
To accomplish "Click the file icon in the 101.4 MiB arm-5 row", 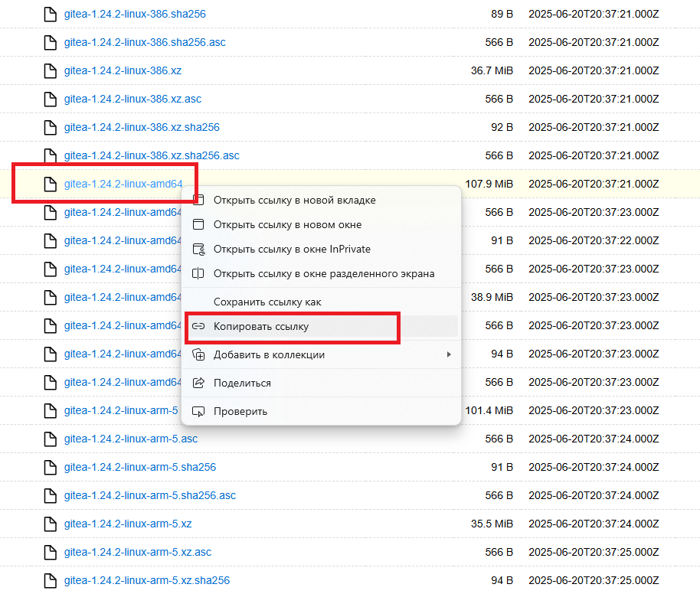I will point(51,410).
